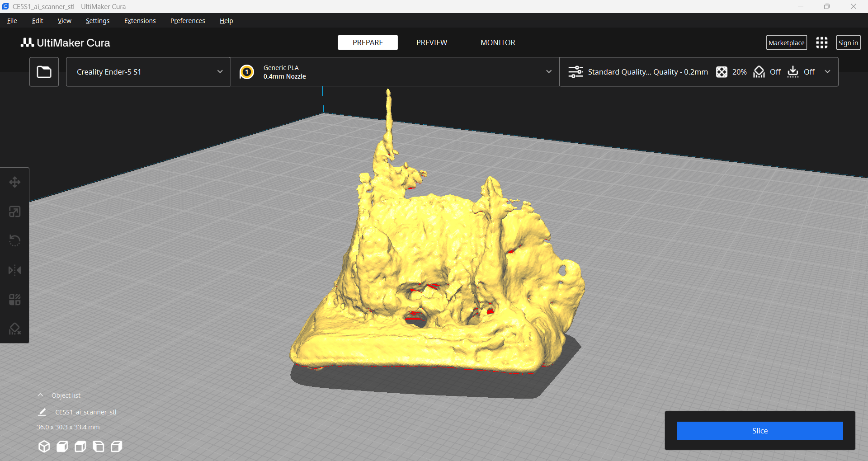The width and height of the screenshot is (868, 461).
Task: Open the Extensions menu
Action: point(140,21)
